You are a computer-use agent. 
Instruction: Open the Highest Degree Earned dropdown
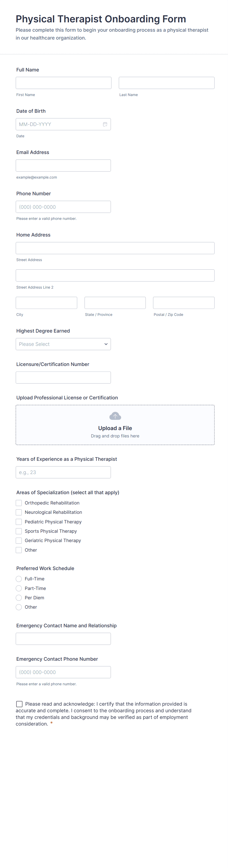tap(63, 344)
